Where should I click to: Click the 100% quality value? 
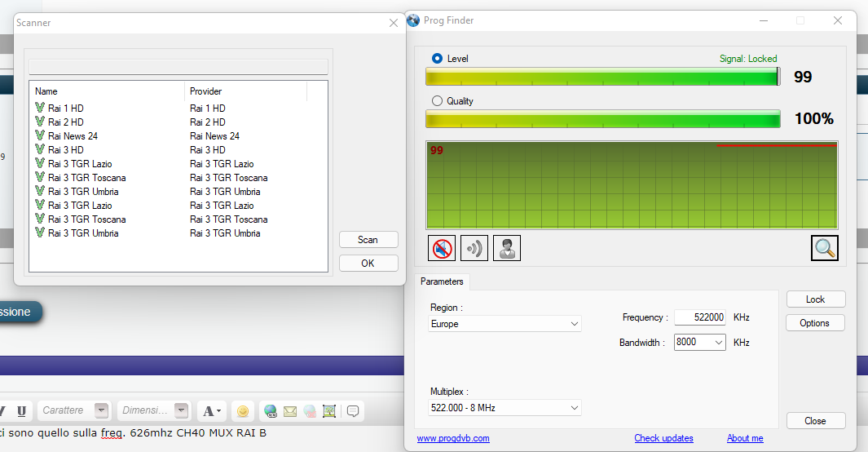(x=813, y=118)
